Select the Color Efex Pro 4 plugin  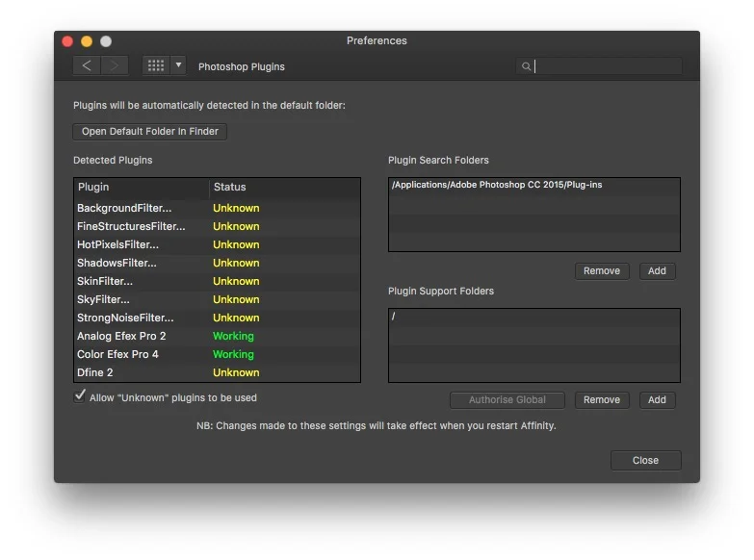(217, 354)
